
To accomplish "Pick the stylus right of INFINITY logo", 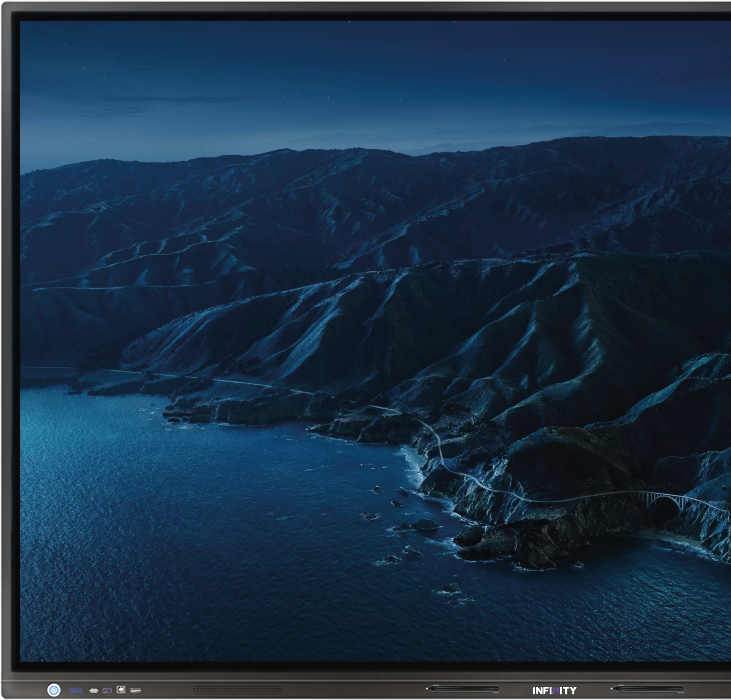I will [647, 689].
